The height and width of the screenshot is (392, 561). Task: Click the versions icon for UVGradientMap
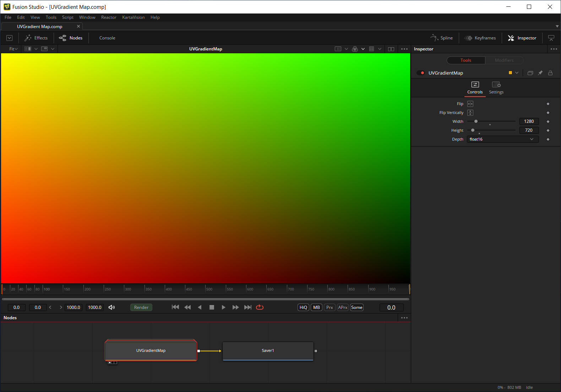(x=530, y=73)
